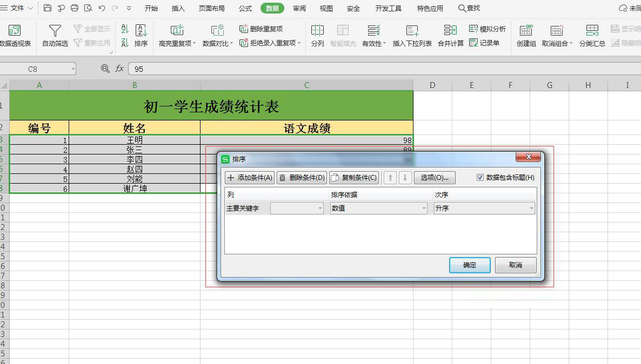Click the undo arrow icon
The height and width of the screenshot is (364, 641).
pyautogui.click(x=102, y=8)
